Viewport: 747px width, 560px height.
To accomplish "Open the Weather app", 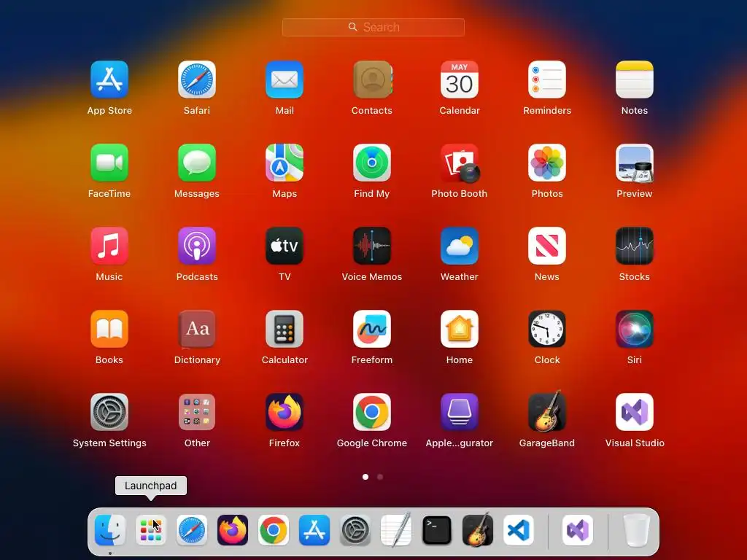I will [460, 246].
